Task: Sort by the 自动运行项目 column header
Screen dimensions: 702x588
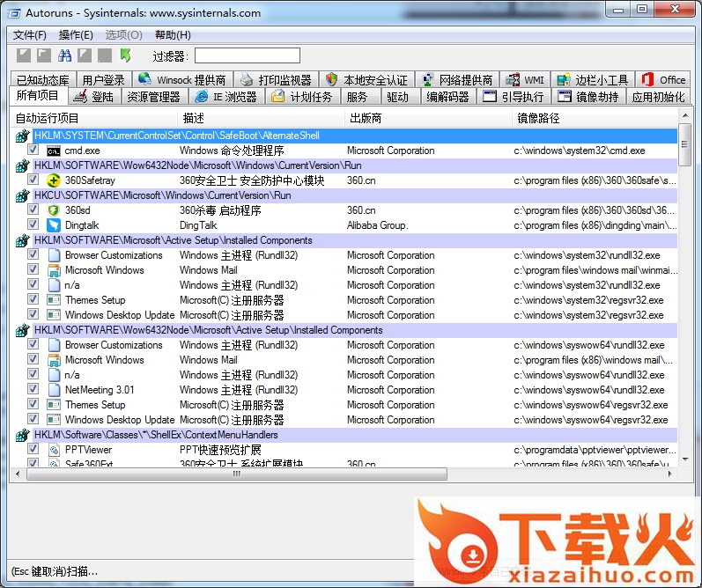Action: pos(94,118)
